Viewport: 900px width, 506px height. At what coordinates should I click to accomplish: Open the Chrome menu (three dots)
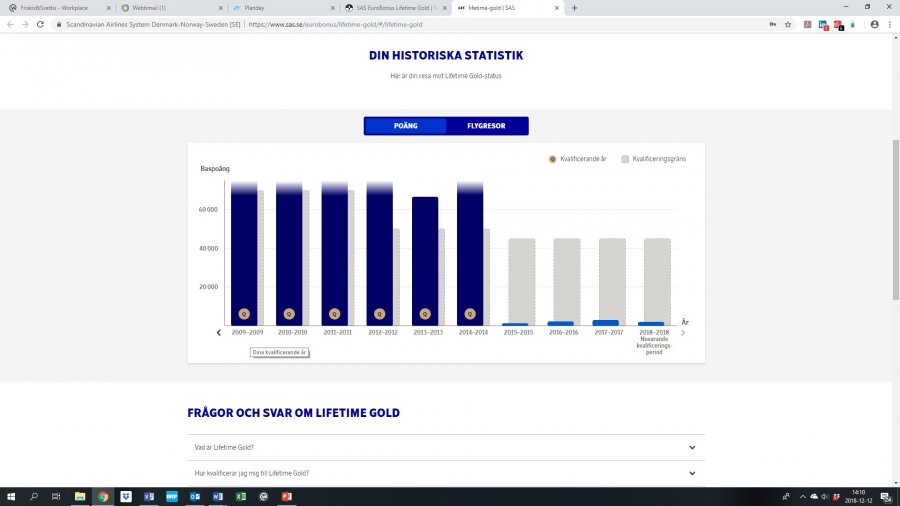coord(889,24)
